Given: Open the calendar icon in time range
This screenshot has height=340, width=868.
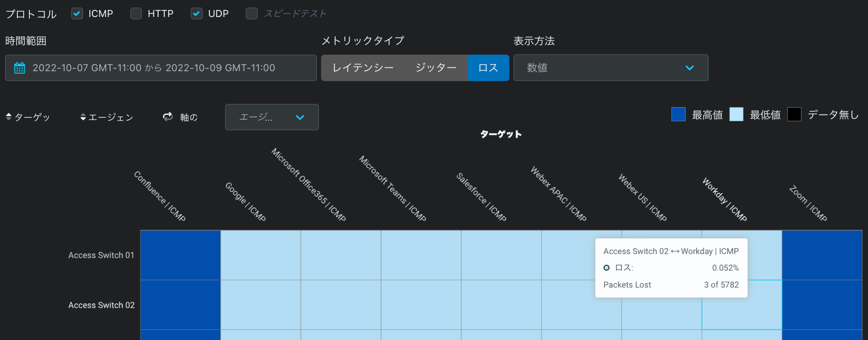Looking at the screenshot, I should pyautogui.click(x=19, y=68).
